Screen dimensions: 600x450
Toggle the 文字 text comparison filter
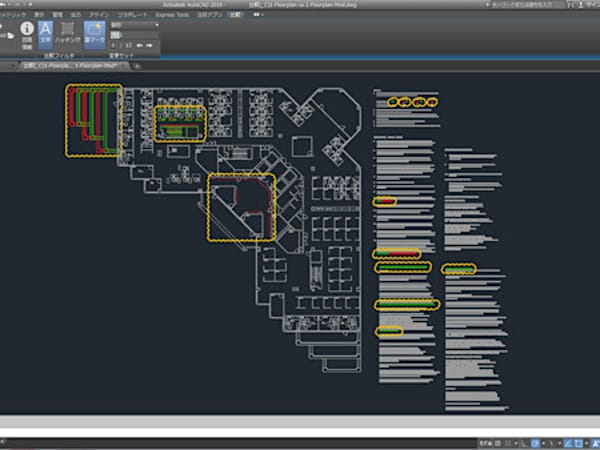pos(45,35)
